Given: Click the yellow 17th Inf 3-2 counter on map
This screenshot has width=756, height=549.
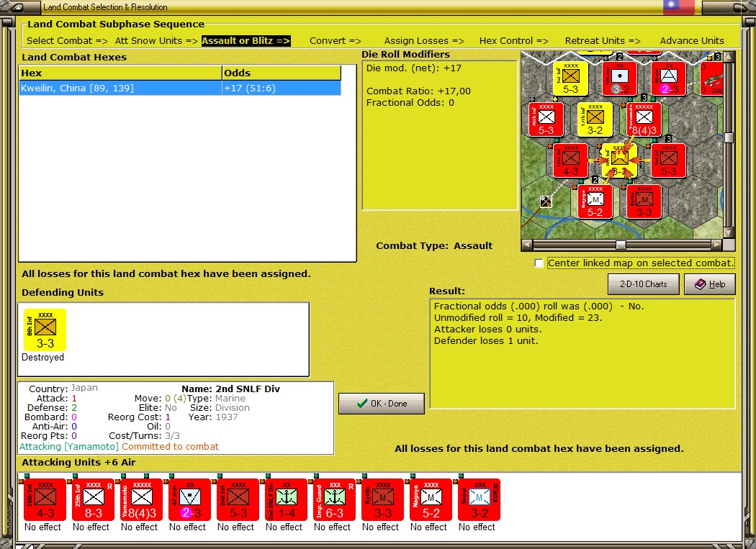Looking at the screenshot, I should 595,119.
